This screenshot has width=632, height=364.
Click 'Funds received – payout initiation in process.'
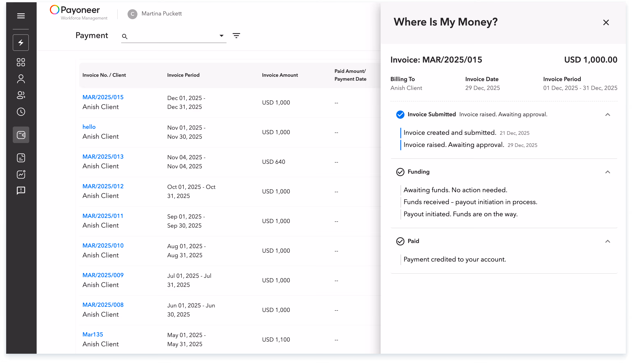[x=470, y=202]
